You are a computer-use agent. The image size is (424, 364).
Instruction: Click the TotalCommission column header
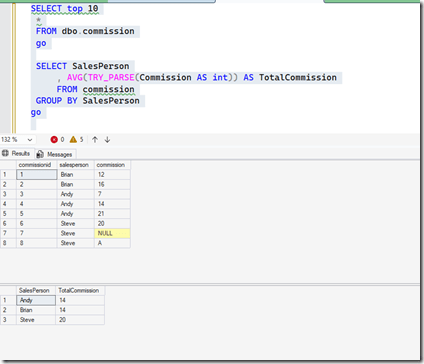[80, 290]
